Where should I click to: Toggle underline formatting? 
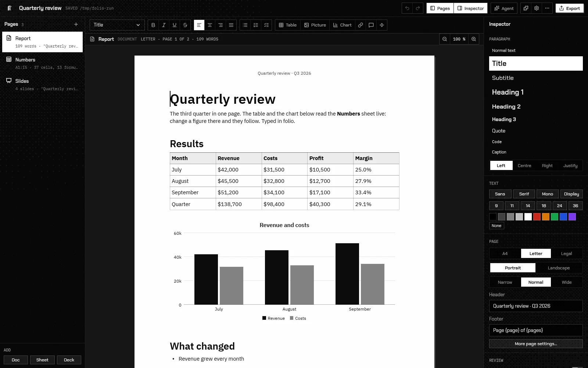click(x=175, y=25)
